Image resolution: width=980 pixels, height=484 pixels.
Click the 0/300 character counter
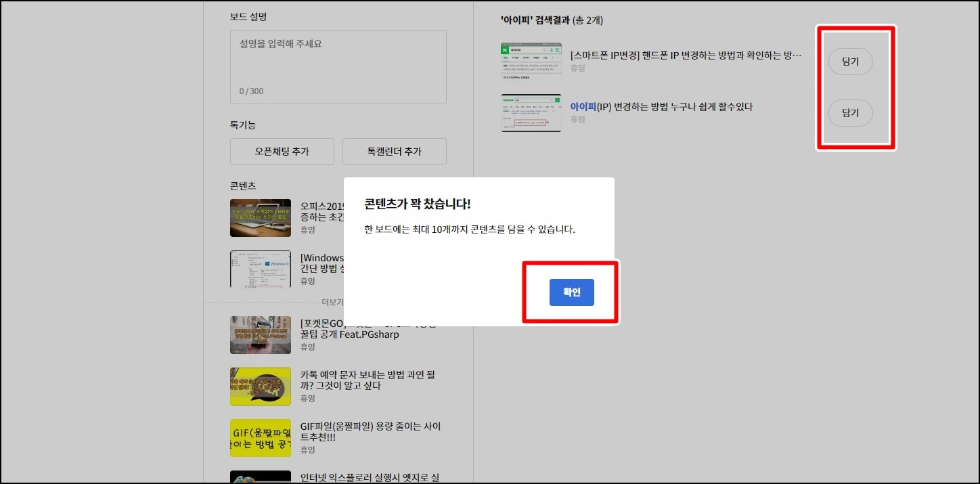click(251, 91)
